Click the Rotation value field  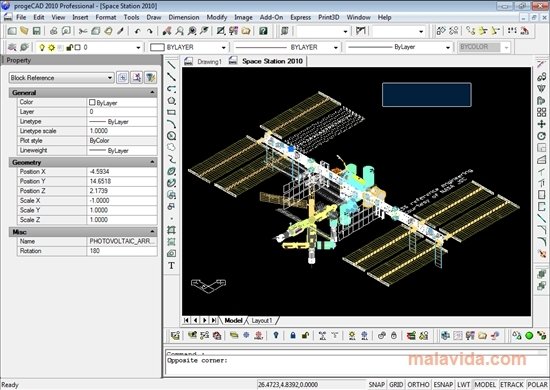tap(122, 251)
